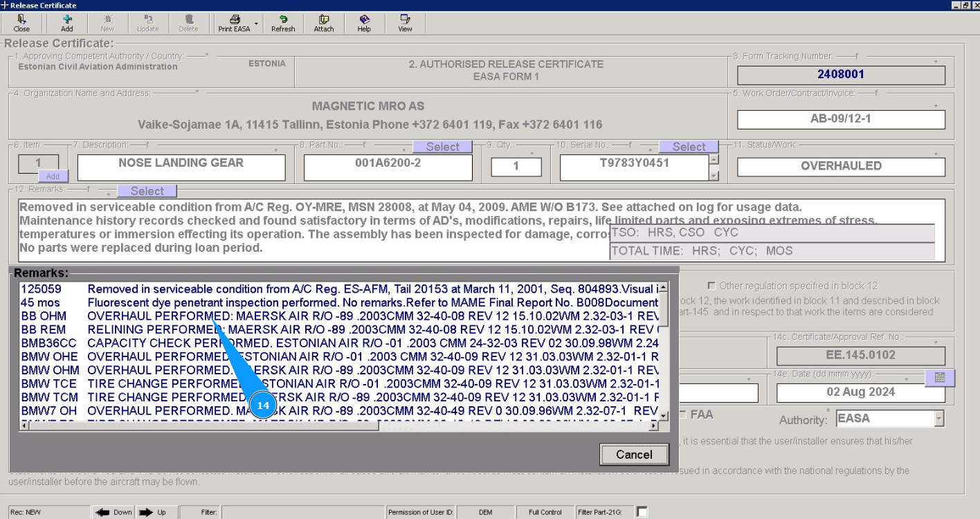
Task: Click the date field 02 Aug 2024
Action: tap(860, 392)
